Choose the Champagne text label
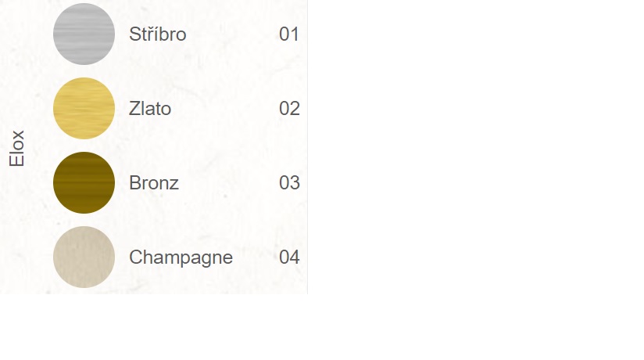The image size is (644, 360). click(181, 257)
